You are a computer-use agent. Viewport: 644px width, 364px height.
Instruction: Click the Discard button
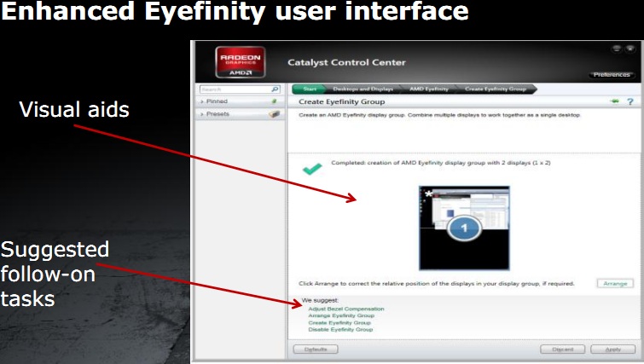tap(563, 350)
